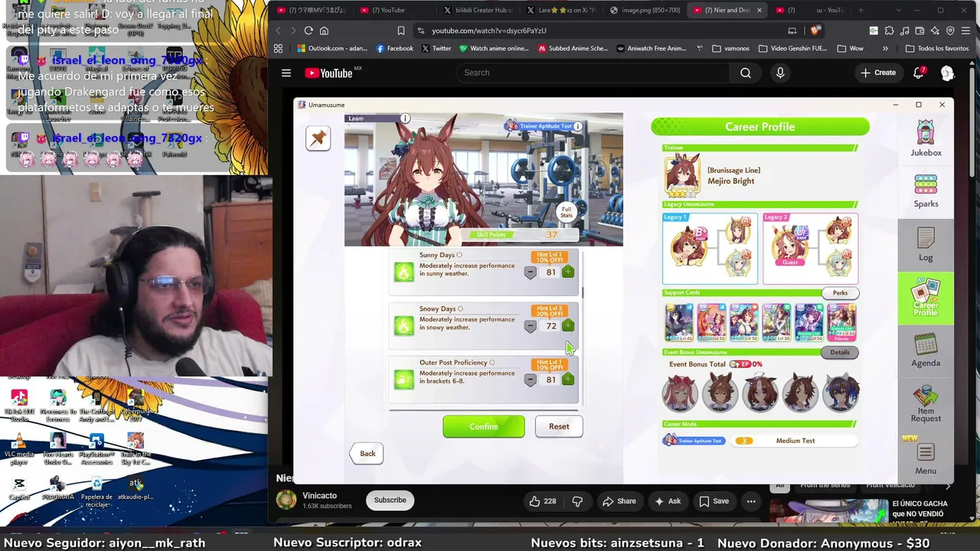The width and height of the screenshot is (980, 551).
Task: Click the Friends support card
Action: 841,322
